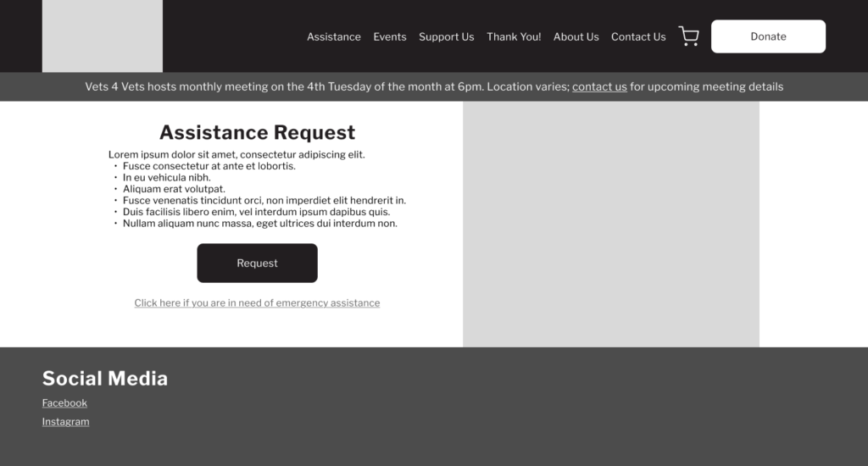Navigate to About Us
Screen dimensions: 868x466
coord(576,37)
